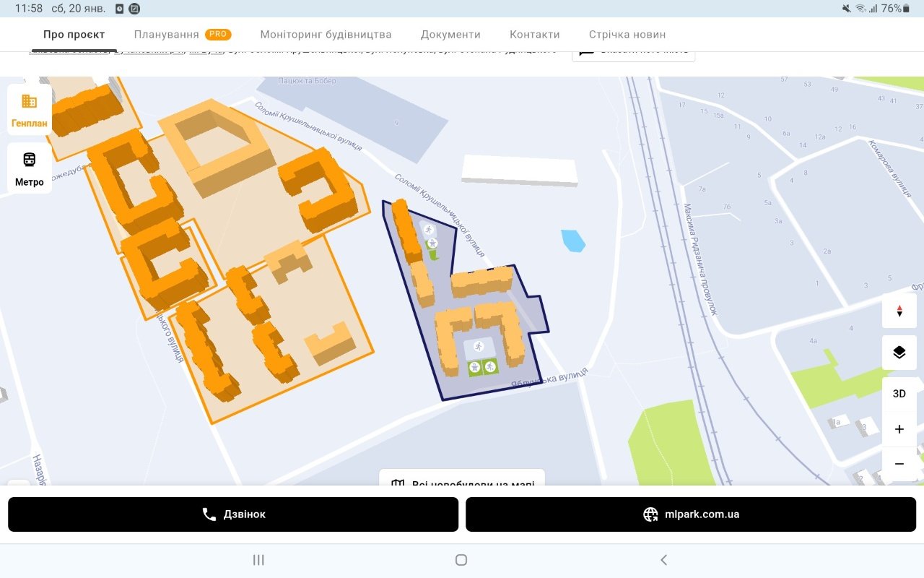Open Стрічка новин news feed tab
The width and height of the screenshot is (924, 578).
[627, 35]
